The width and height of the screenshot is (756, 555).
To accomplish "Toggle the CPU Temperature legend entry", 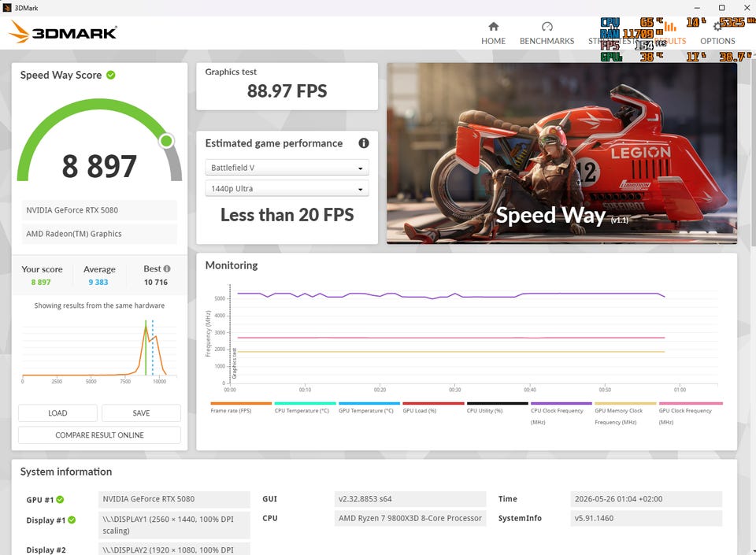I will click(305, 407).
